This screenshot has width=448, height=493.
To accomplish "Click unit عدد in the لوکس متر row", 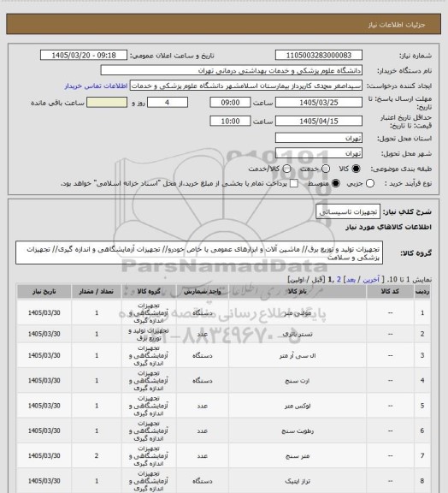I will pyautogui.click(x=203, y=406).
